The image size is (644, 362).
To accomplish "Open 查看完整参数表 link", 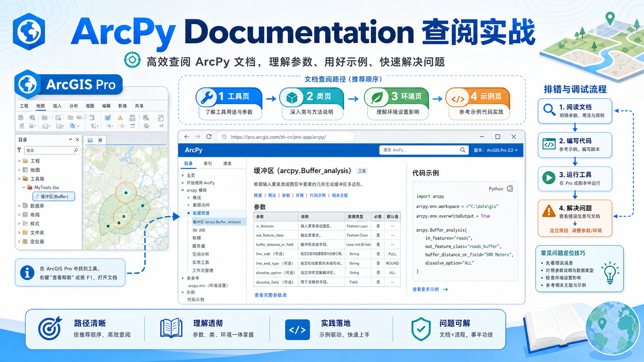I will pyautogui.click(x=270, y=295).
